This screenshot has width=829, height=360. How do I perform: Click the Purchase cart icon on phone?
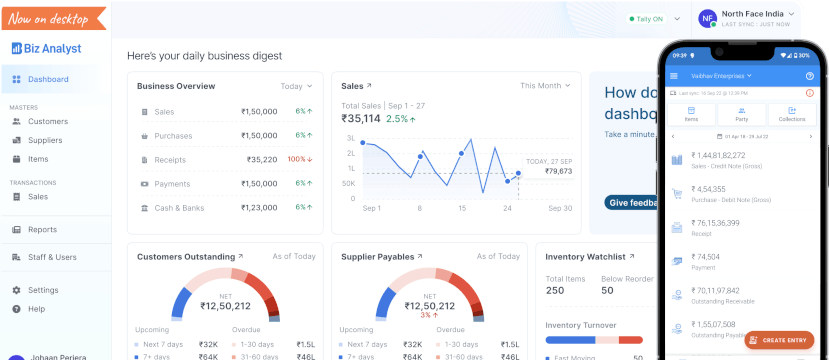point(677,193)
